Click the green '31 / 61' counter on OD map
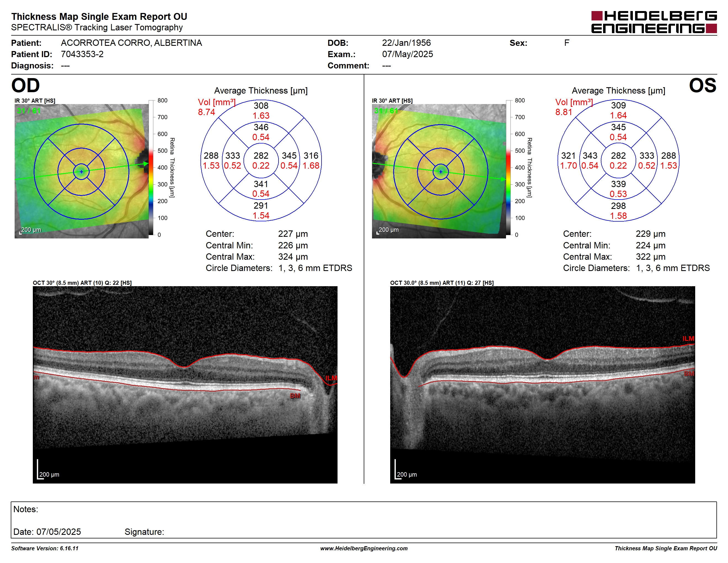 (x=29, y=111)
